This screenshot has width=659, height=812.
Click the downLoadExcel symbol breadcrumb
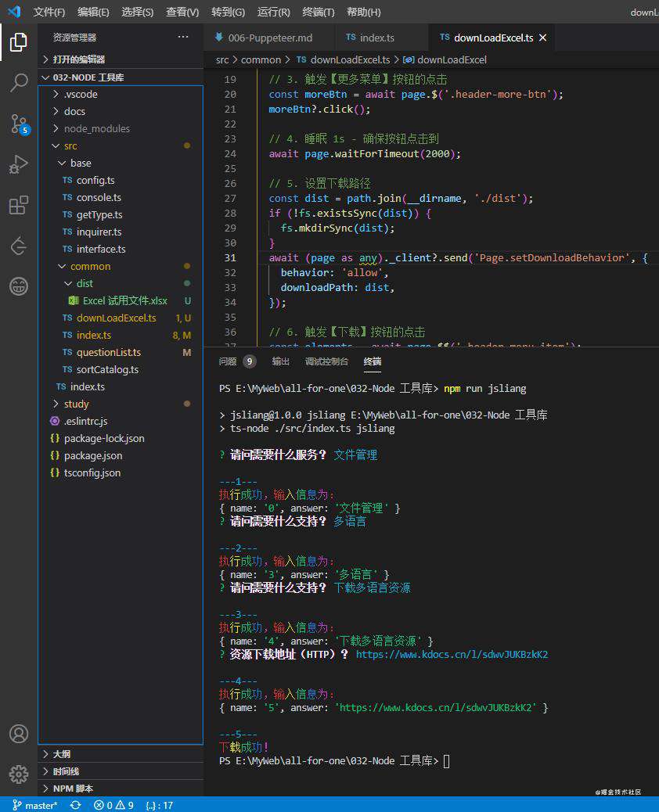point(445,59)
